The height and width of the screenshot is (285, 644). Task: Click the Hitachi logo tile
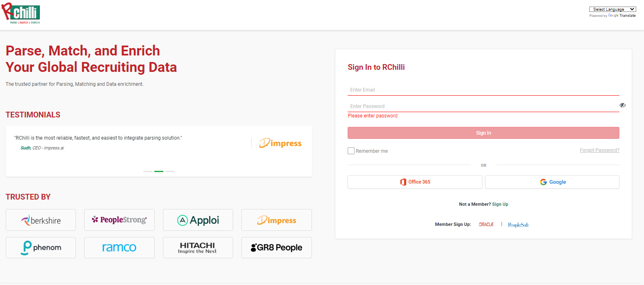tap(198, 248)
